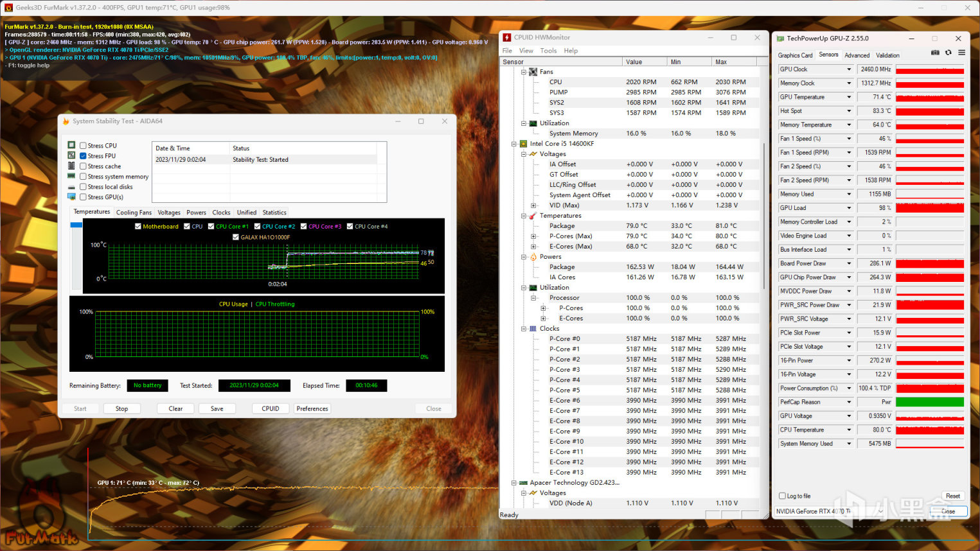Screen dimensions: 980x551
Task: Click the CPUID button in AIDA64
Action: coord(271,408)
